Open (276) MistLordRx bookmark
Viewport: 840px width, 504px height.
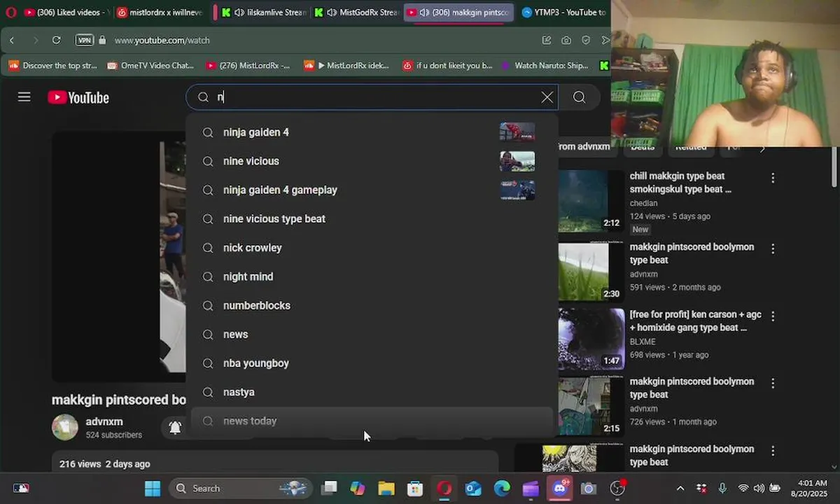click(248, 66)
